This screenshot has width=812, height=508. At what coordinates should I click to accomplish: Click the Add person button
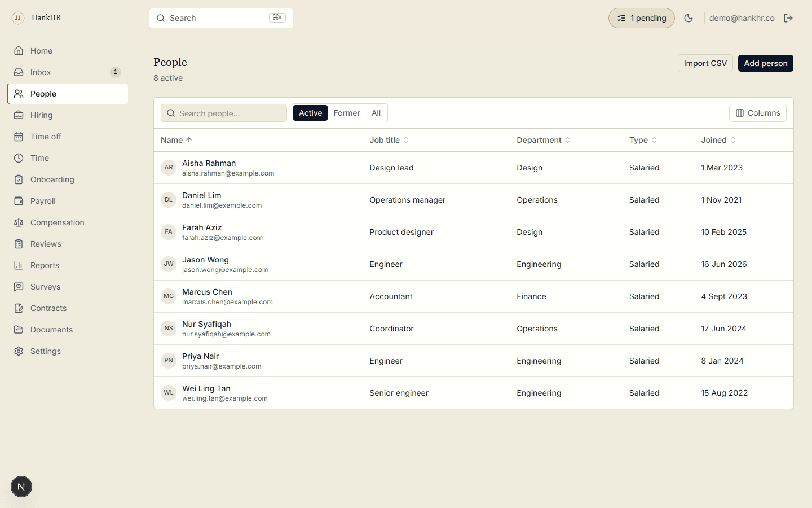tap(766, 63)
